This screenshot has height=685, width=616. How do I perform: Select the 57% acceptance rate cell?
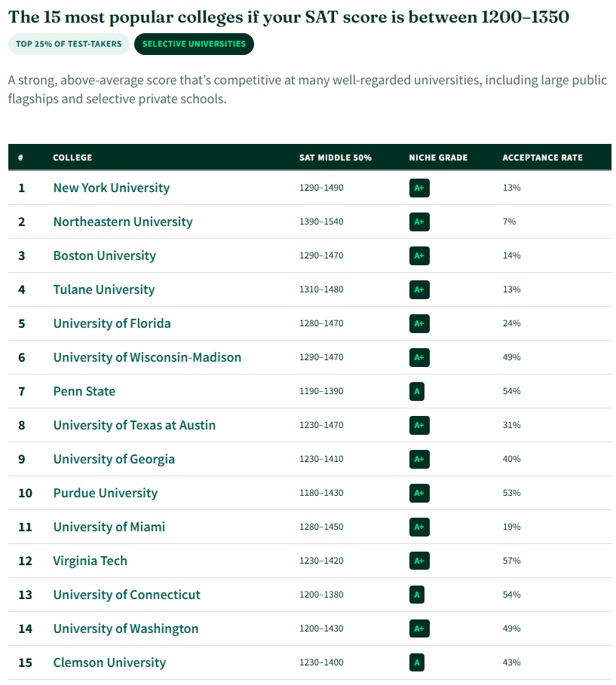[x=511, y=561]
